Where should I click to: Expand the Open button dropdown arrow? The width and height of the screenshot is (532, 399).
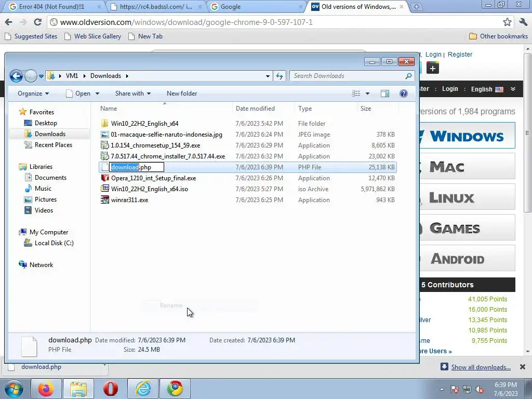pyautogui.click(x=97, y=94)
